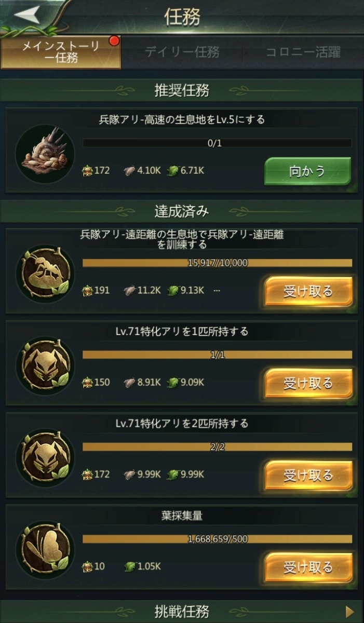Go to quest with 向かう button

[308, 171]
